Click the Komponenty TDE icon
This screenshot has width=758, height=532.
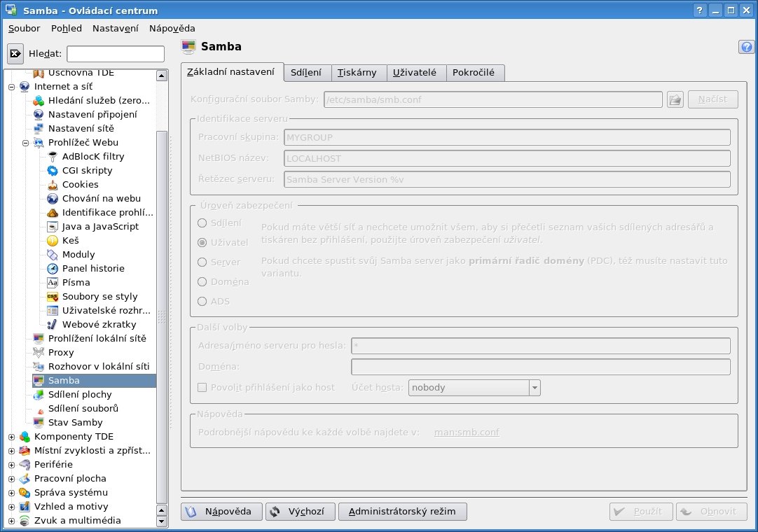(25, 437)
